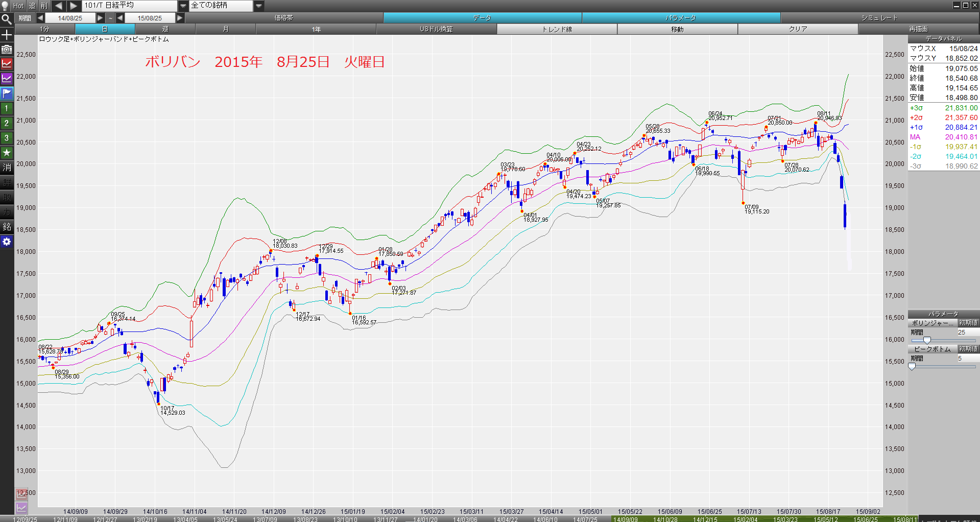Click the 移動 move button
The height and width of the screenshot is (522, 980).
(x=678, y=29)
